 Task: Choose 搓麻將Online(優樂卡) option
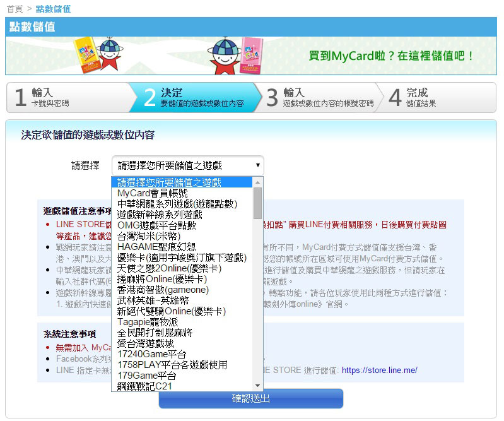182,279
